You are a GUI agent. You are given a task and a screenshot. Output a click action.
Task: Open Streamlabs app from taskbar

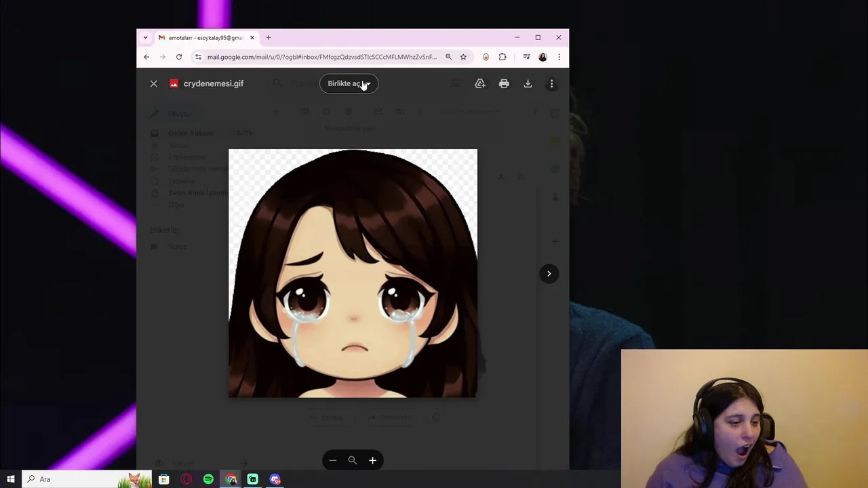(x=252, y=479)
